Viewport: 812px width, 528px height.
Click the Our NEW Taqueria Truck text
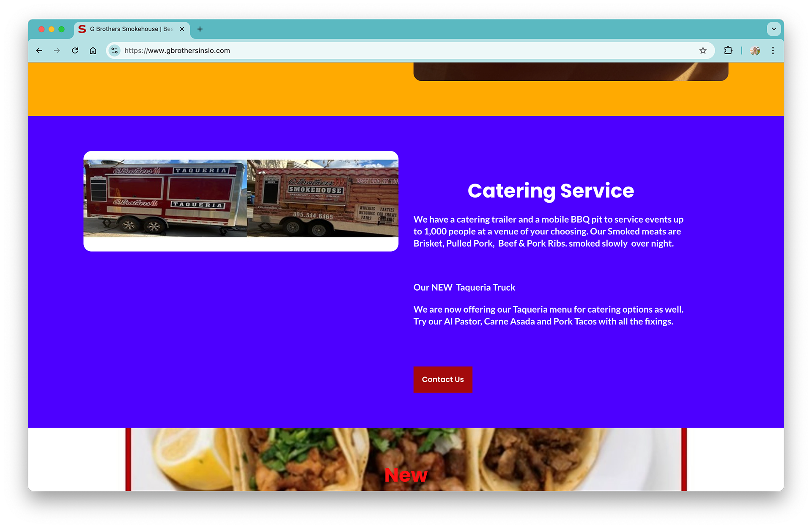click(x=464, y=288)
